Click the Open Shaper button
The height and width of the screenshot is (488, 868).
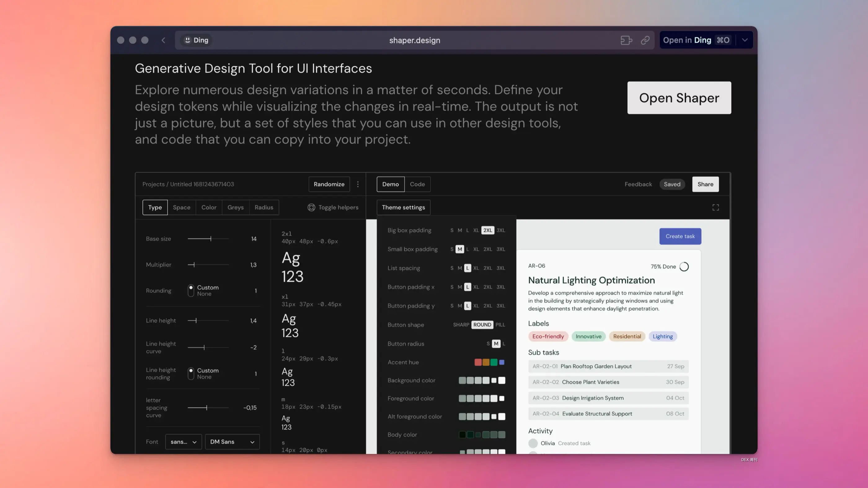pos(679,98)
